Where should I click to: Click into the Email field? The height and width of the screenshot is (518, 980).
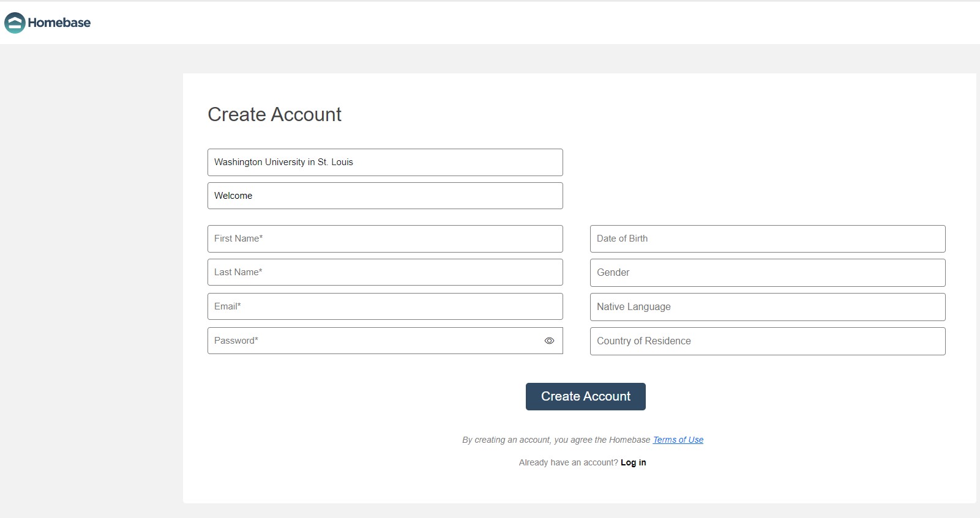pyautogui.click(x=384, y=306)
